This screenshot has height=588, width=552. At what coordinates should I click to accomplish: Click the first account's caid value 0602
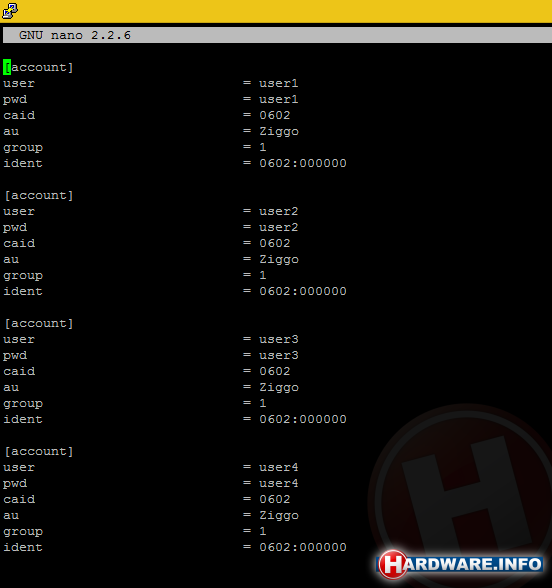(x=275, y=115)
